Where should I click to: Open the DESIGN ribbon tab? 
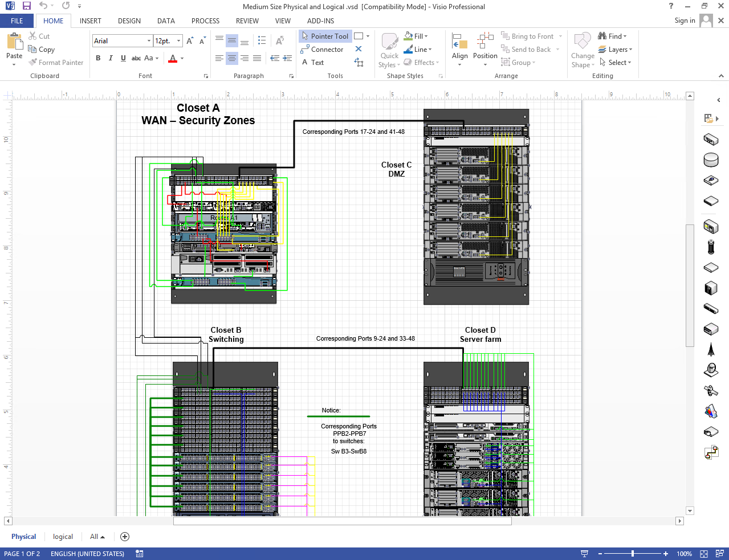[x=129, y=21]
